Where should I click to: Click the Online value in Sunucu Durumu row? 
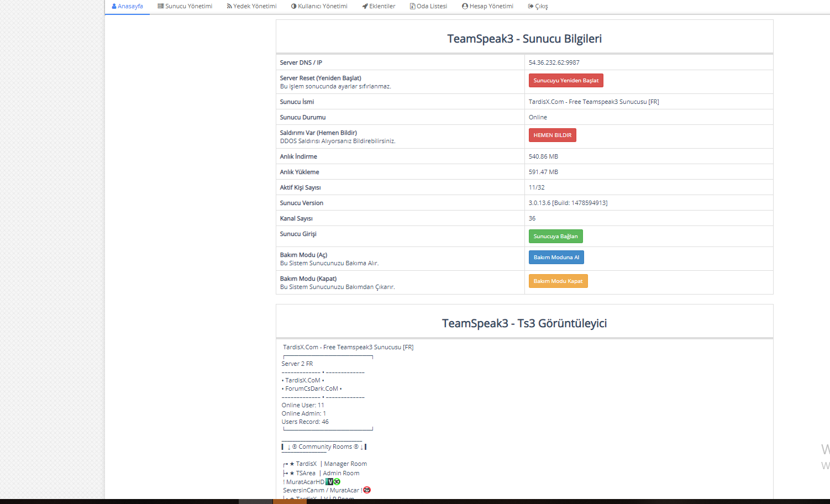coord(538,117)
